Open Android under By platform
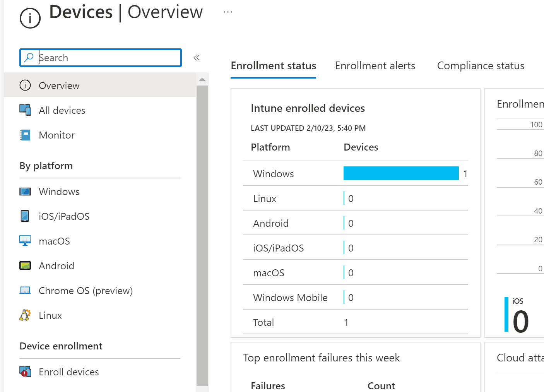Viewport: 544px width, 392px height. pos(100,266)
